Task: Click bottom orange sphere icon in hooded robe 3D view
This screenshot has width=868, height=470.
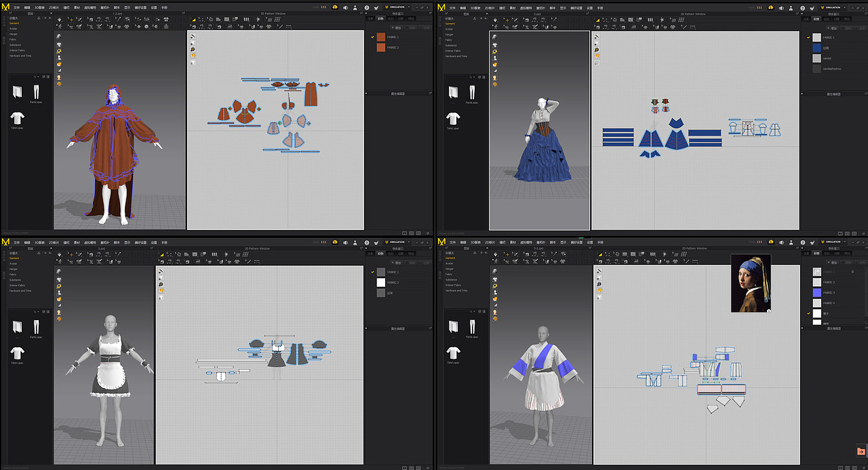Action: (x=58, y=83)
